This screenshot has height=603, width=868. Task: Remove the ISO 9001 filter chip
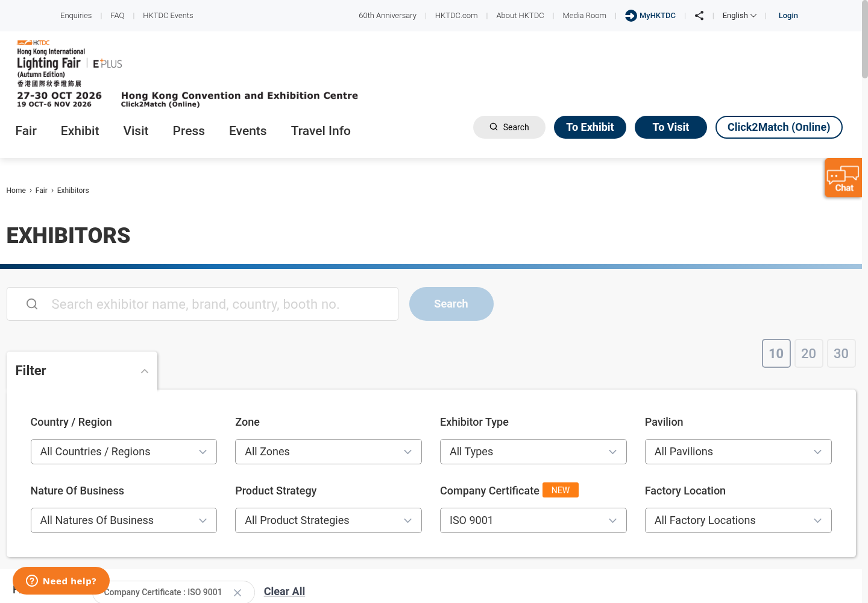(237, 593)
